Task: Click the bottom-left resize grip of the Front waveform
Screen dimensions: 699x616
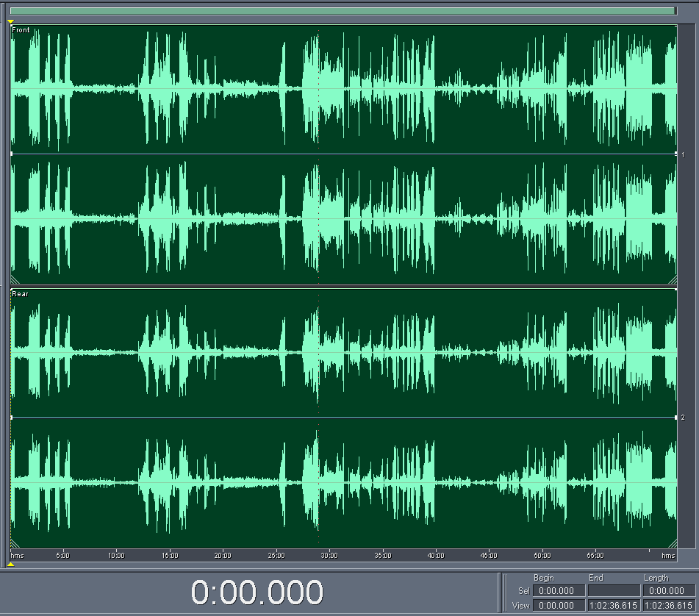Action: pos(15,280)
